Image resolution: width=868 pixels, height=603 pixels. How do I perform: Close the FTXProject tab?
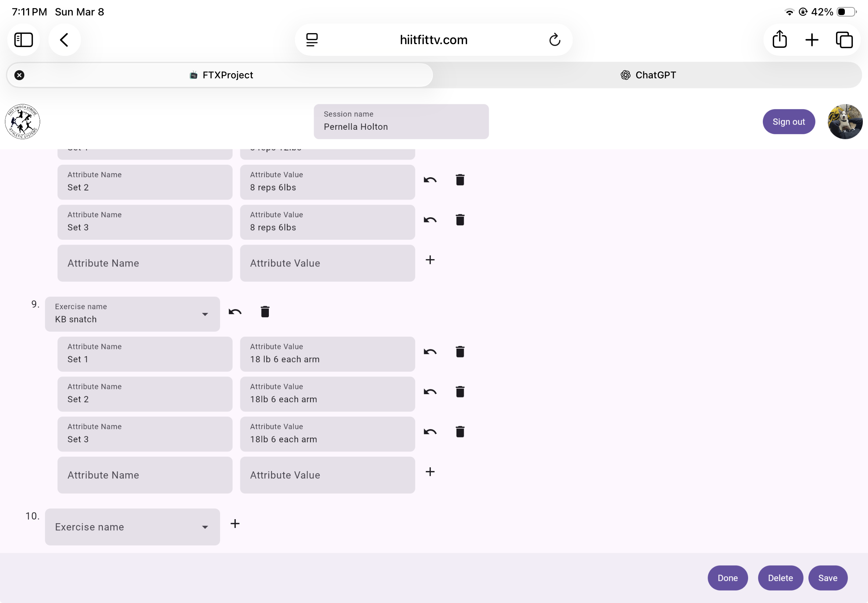tap(19, 75)
